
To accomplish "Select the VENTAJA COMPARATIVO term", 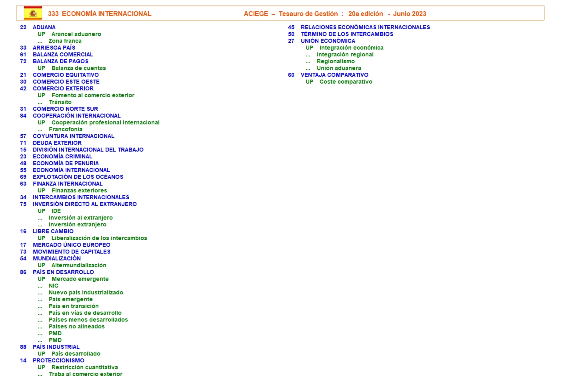I will tap(334, 75).
